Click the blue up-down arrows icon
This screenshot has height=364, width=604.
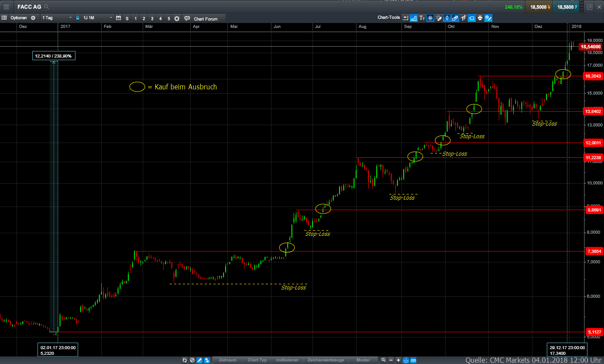[207, 360]
